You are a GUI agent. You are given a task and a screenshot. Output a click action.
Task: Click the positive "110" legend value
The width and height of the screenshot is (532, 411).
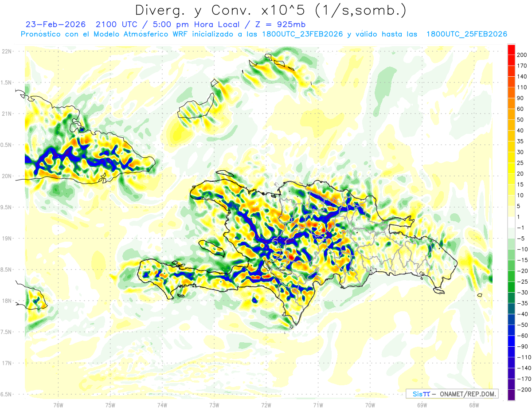coord(522,87)
